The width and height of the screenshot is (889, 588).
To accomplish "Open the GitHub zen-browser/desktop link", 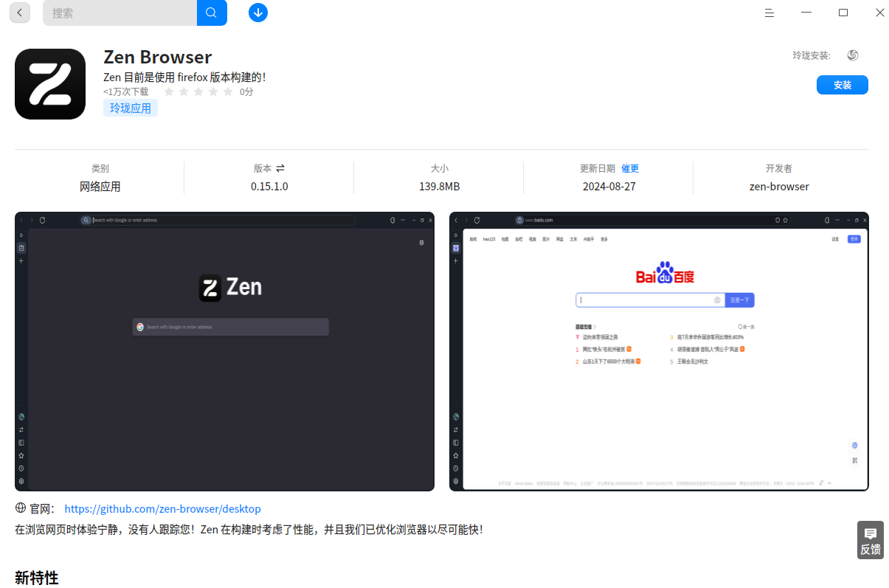I will click(x=162, y=509).
